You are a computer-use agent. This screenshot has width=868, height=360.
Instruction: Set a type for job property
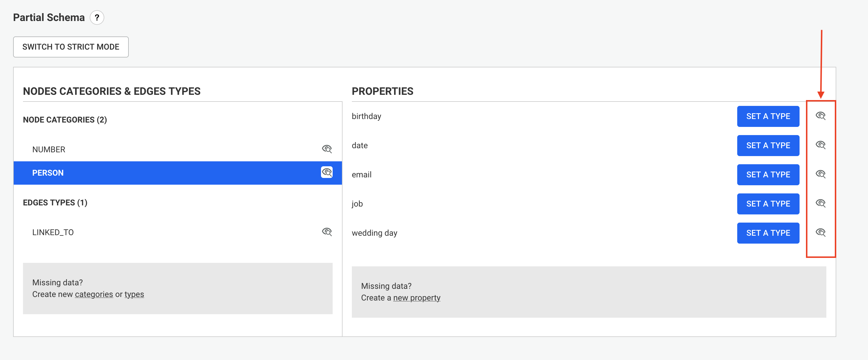tap(768, 204)
